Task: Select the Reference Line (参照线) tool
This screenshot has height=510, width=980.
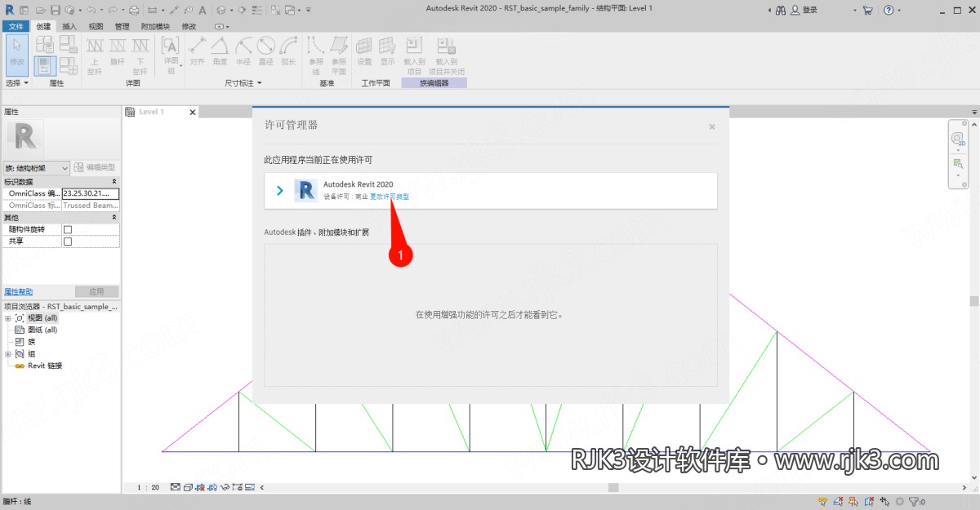Action: (316, 55)
